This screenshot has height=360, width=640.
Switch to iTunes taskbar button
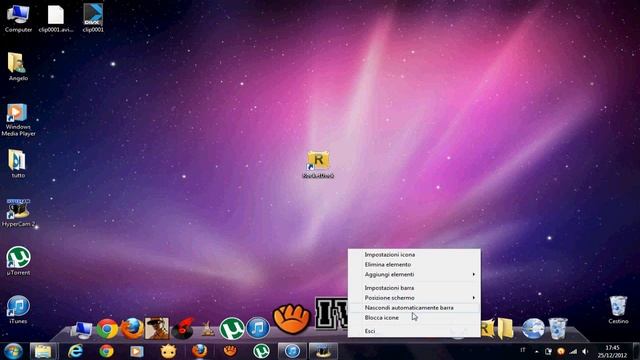292,351
